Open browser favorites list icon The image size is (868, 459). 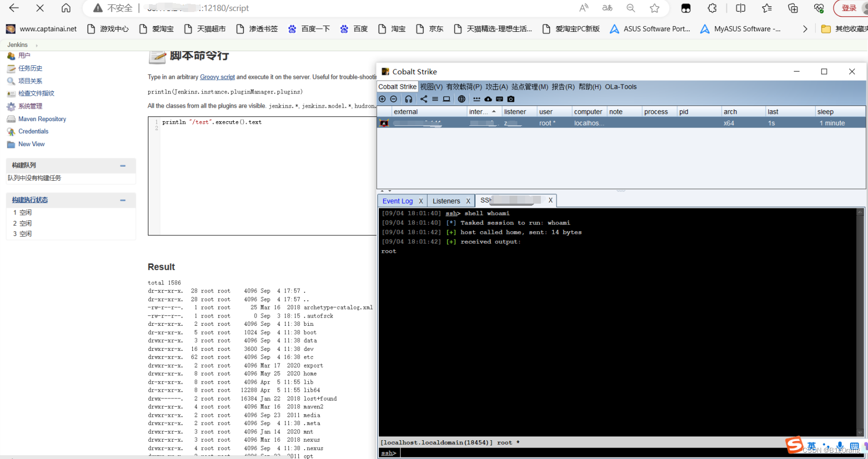point(767,8)
